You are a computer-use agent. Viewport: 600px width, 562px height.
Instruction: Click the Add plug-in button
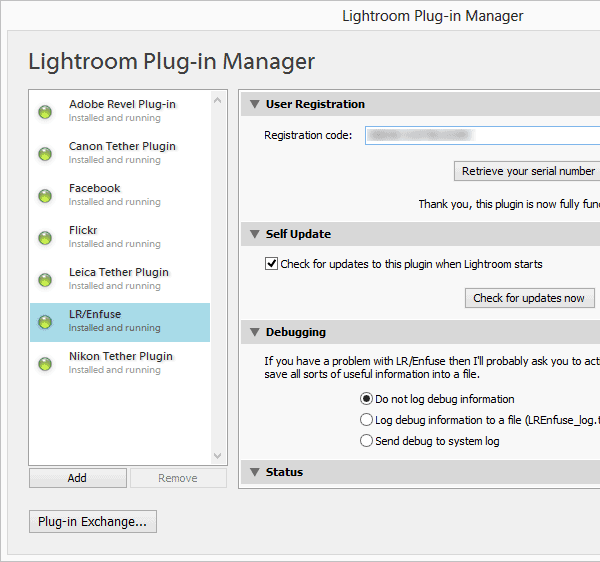pyautogui.click(x=78, y=478)
